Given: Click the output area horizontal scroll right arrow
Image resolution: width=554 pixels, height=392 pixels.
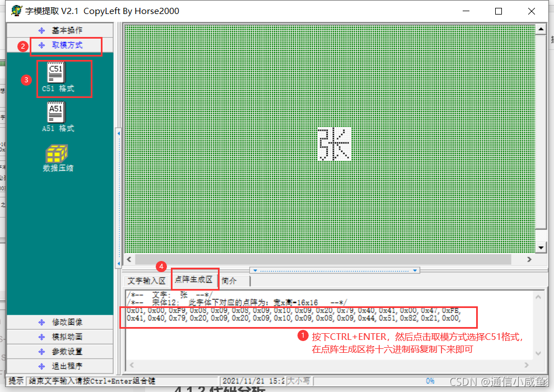Looking at the screenshot, I should pyautogui.click(x=527, y=365).
